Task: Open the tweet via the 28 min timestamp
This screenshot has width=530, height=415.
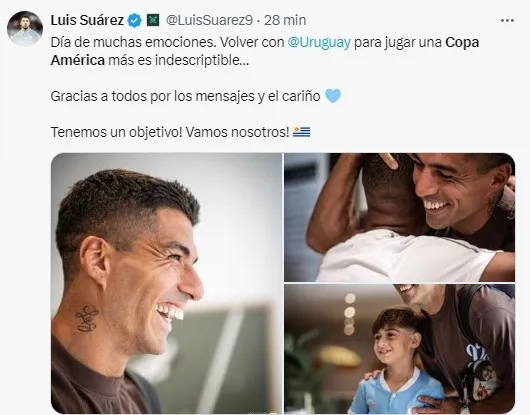Action: point(285,20)
